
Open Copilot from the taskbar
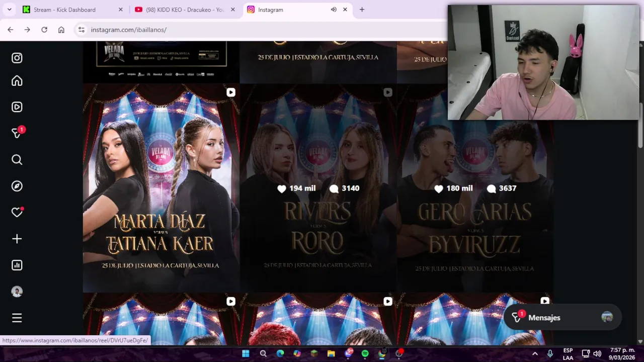pyautogui.click(x=297, y=353)
